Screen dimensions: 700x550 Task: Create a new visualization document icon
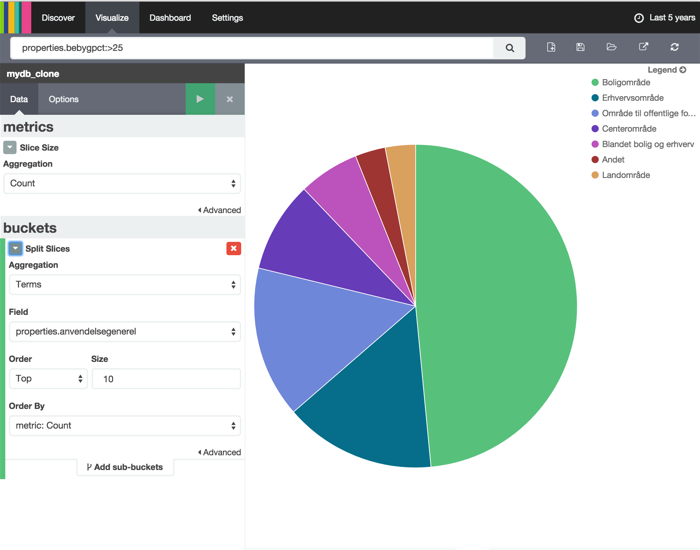[551, 47]
